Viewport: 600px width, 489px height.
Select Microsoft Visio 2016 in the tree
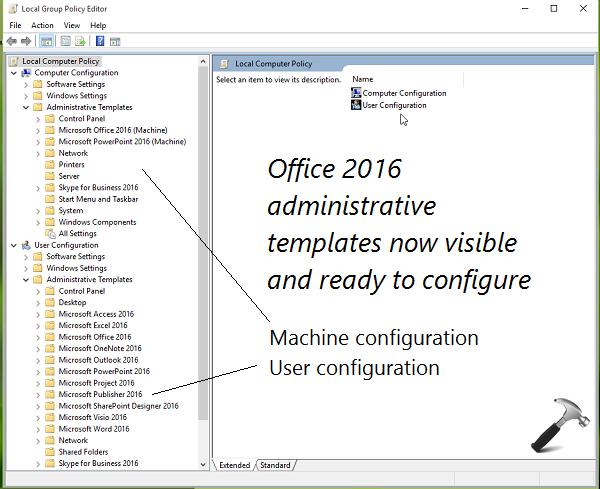pos(93,417)
